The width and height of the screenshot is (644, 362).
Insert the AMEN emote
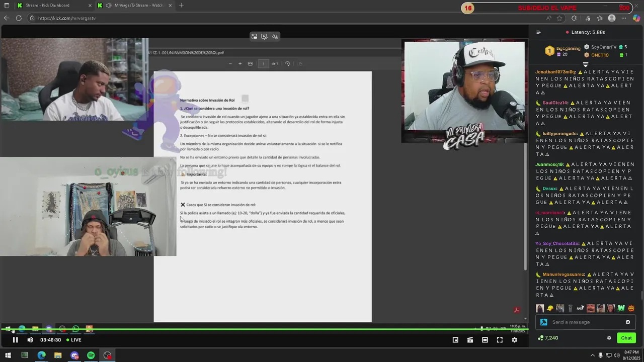[x=580, y=308]
